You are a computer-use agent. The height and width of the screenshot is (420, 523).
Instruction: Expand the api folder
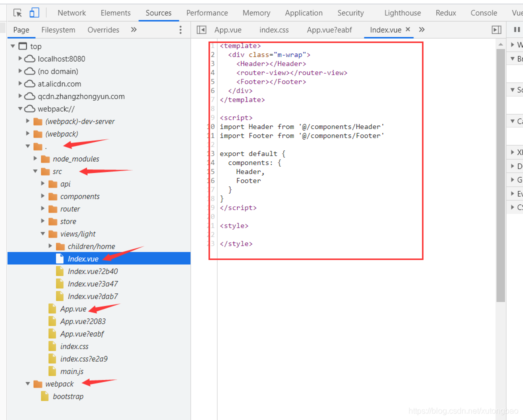click(42, 183)
